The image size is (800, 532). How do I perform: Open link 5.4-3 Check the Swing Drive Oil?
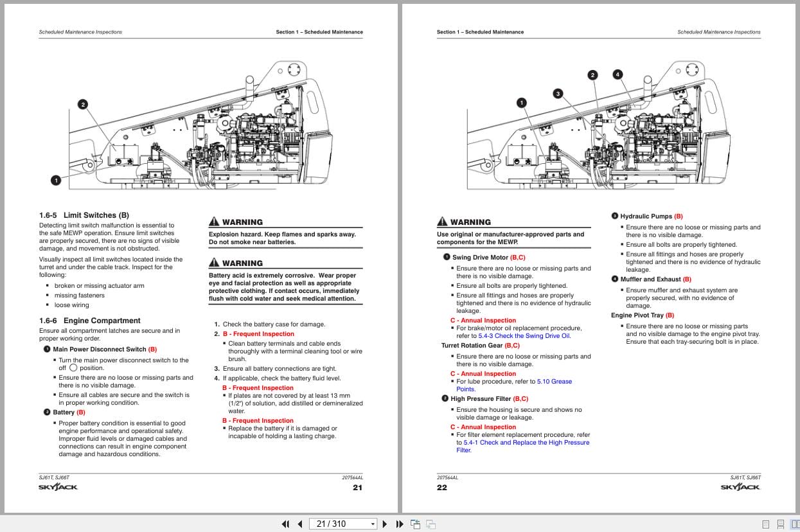[x=524, y=335]
